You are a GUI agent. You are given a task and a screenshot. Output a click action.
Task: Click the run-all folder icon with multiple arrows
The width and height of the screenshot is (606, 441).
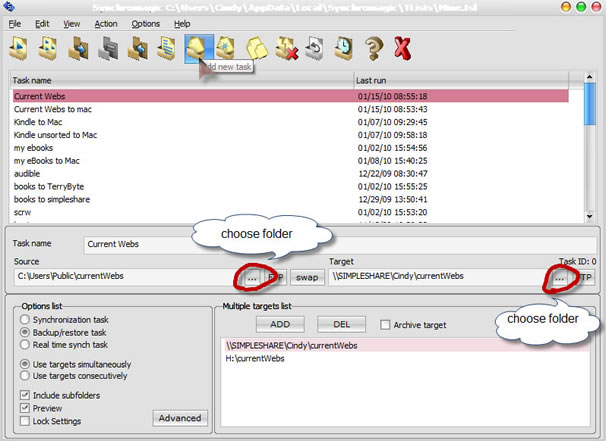click(48, 48)
